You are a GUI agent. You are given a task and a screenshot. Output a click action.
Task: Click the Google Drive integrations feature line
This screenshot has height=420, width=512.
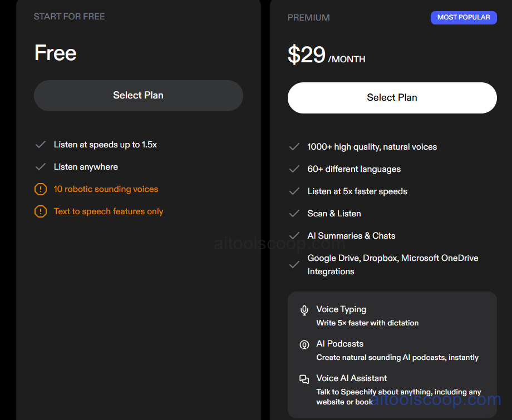[392, 264]
